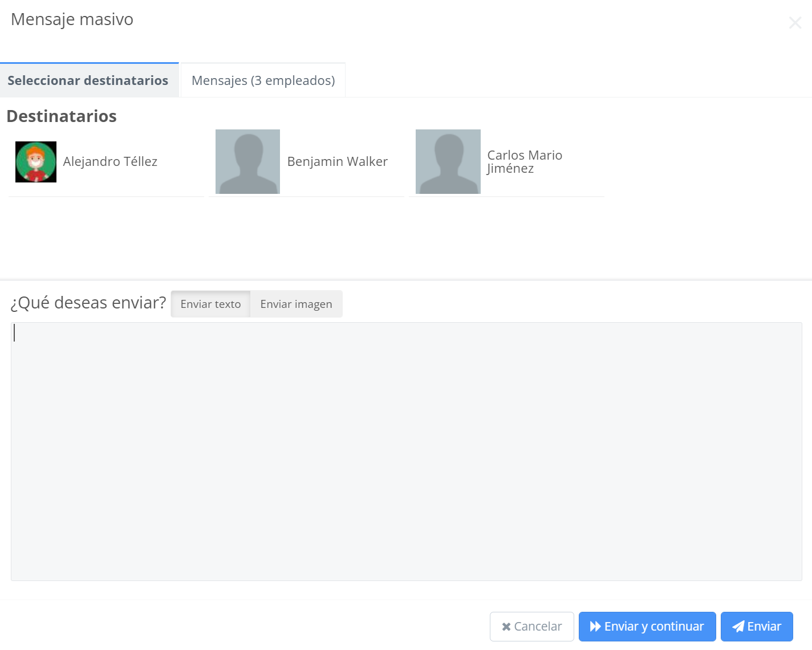Select the recipient name Alejandro Téllez
This screenshot has height=650, width=812.
click(x=110, y=162)
